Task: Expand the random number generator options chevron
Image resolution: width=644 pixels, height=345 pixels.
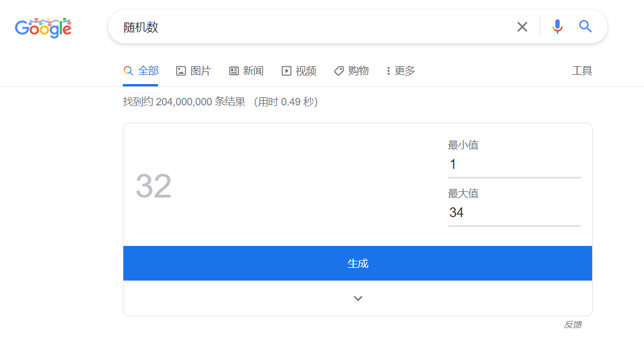Action: pos(357,298)
